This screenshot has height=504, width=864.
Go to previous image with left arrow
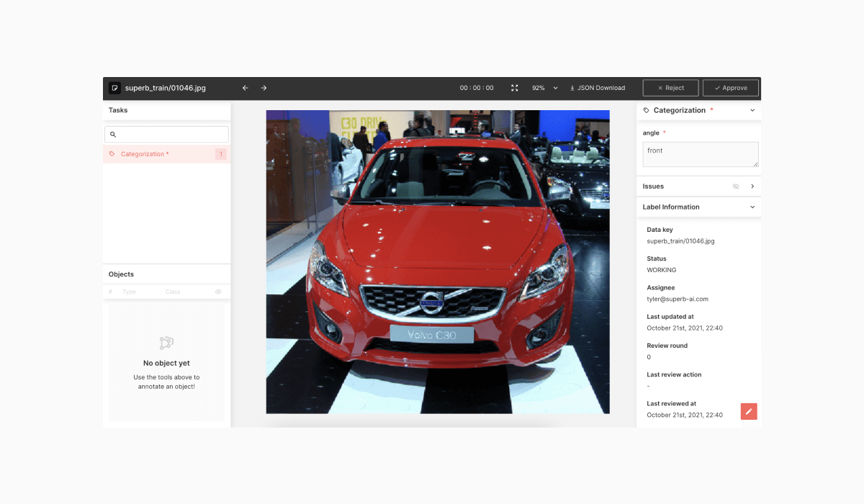tap(245, 88)
